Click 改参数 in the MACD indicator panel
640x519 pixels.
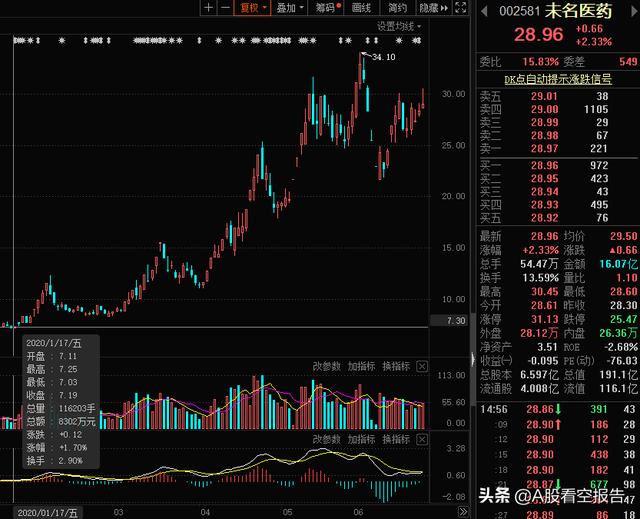click(x=327, y=439)
